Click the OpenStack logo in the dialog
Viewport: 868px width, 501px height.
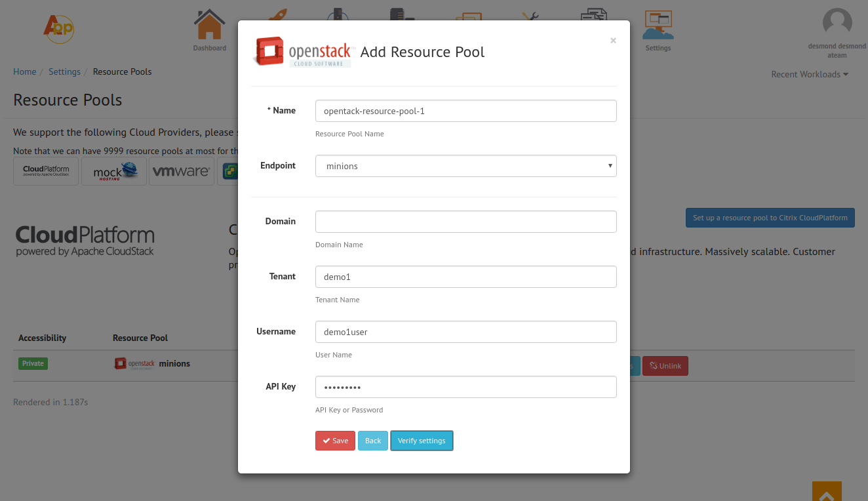(304, 52)
